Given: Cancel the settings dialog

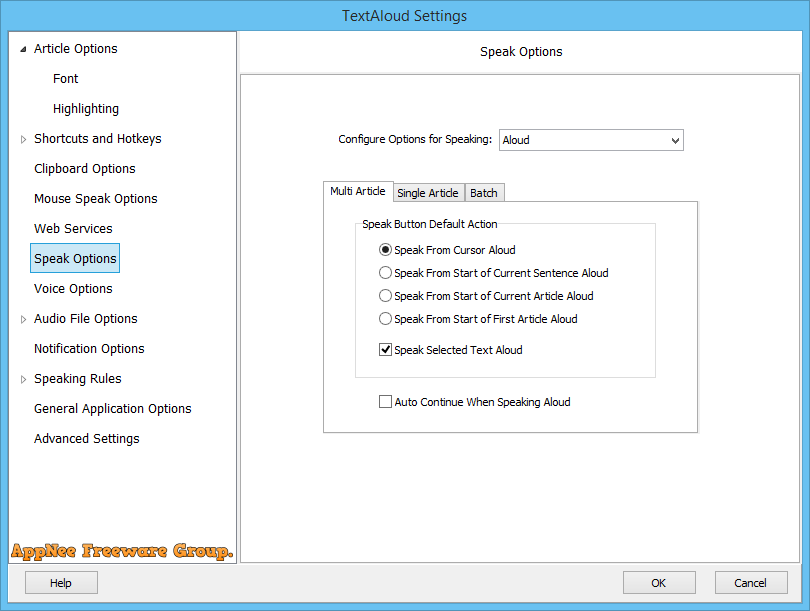Looking at the screenshot, I should pos(751,583).
